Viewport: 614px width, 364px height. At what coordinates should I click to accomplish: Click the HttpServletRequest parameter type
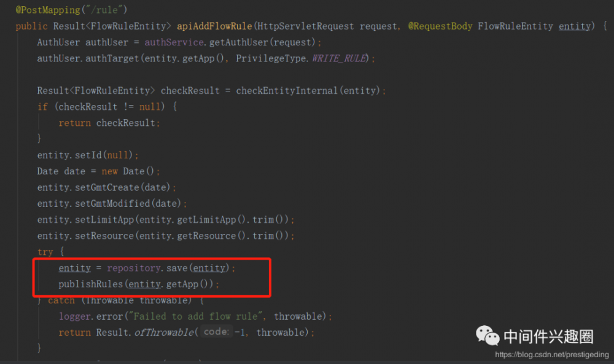pyautogui.click(x=305, y=26)
